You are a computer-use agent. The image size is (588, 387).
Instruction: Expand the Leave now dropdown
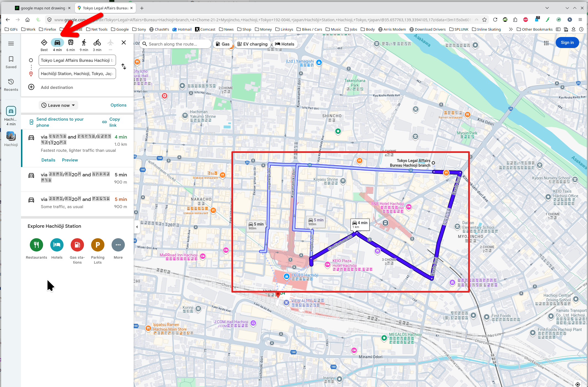[58, 105]
